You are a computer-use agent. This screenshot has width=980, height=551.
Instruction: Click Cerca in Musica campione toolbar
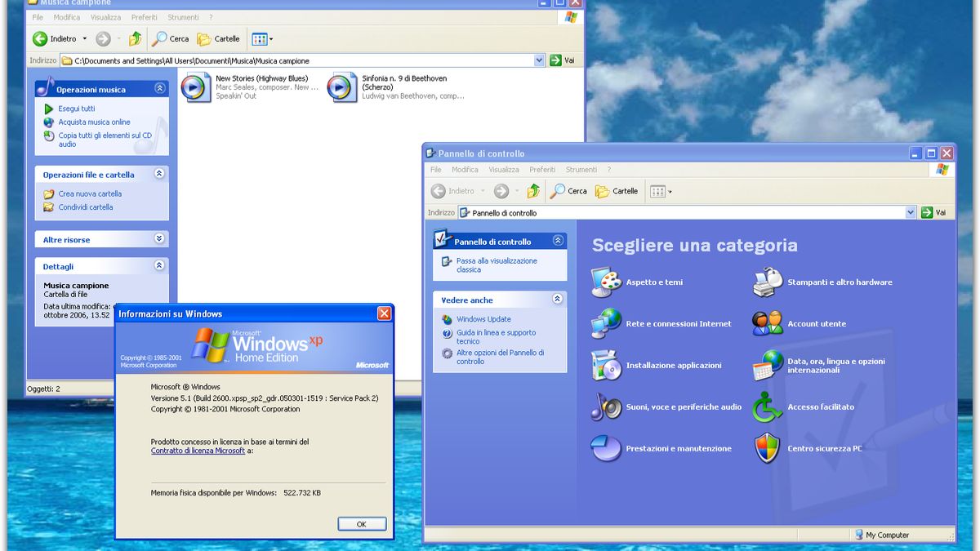(x=171, y=38)
